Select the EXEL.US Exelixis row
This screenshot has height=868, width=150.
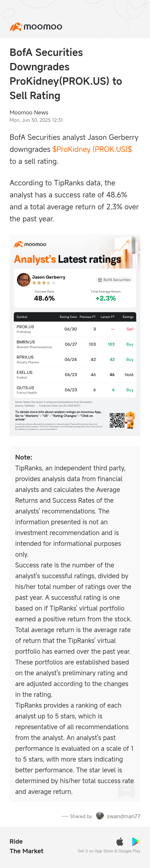pos(75,375)
